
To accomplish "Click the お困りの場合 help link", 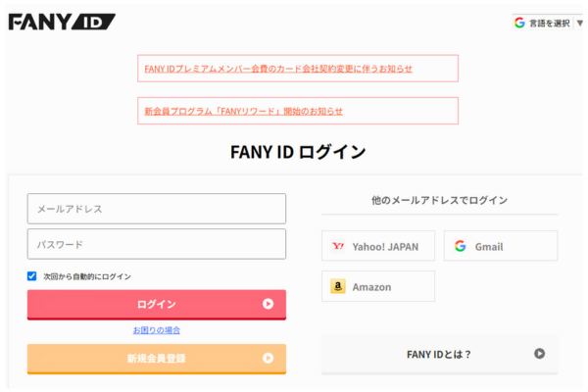I will pyautogui.click(x=157, y=330).
